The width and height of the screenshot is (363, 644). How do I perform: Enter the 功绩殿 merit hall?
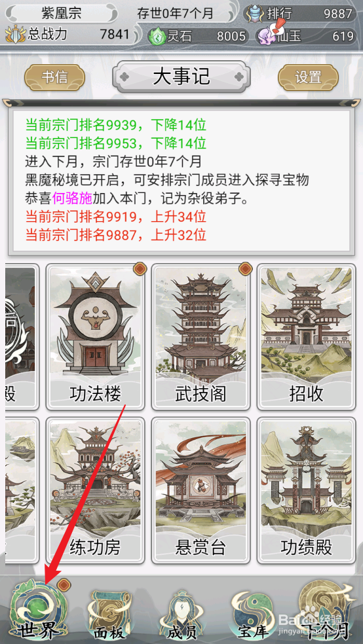[x=306, y=490]
